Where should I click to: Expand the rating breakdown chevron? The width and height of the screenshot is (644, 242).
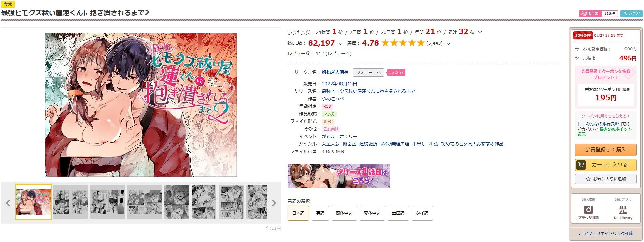tap(448, 44)
